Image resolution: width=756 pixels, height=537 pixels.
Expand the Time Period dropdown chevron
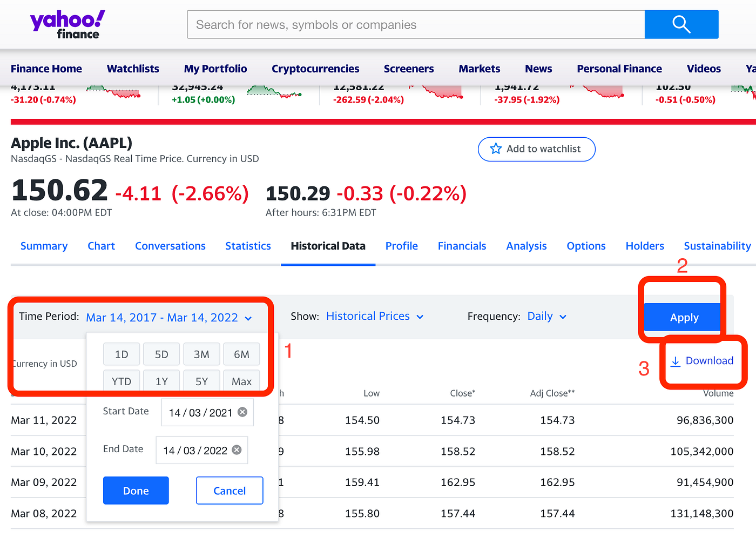click(248, 318)
